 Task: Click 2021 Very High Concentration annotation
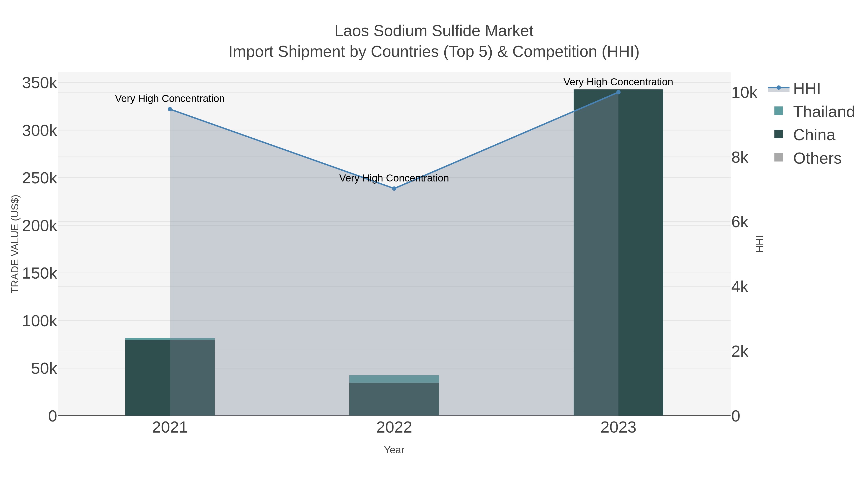pyautogui.click(x=170, y=99)
